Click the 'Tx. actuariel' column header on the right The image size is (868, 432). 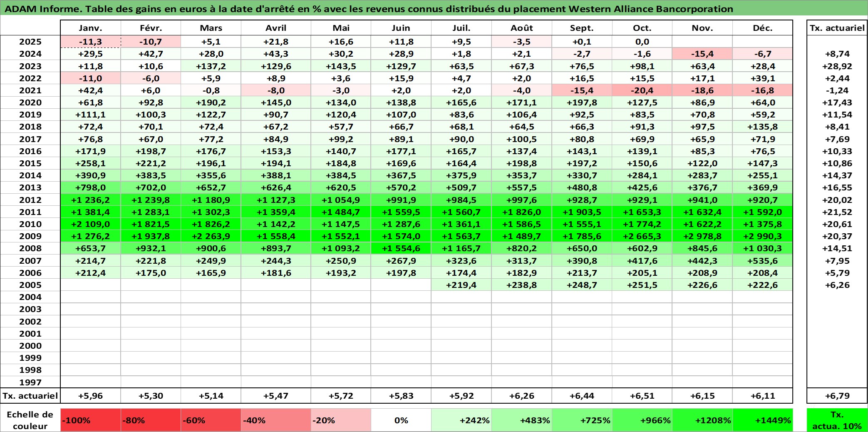pos(837,28)
